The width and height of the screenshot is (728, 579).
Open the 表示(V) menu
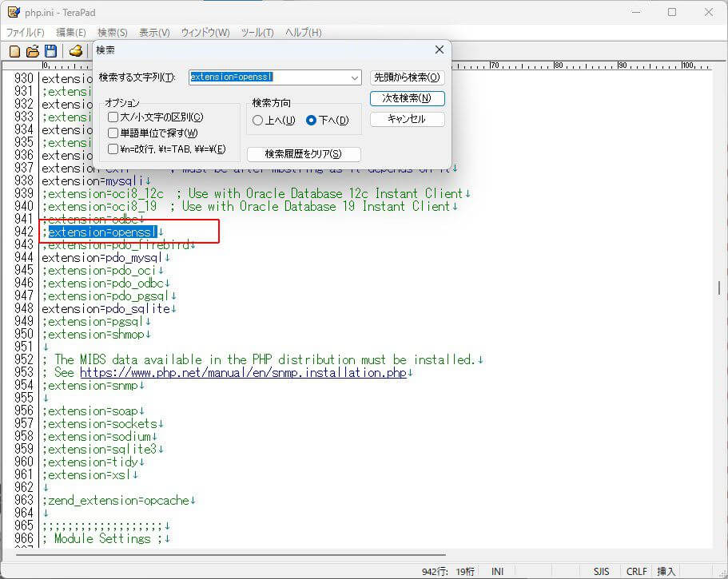(154, 33)
